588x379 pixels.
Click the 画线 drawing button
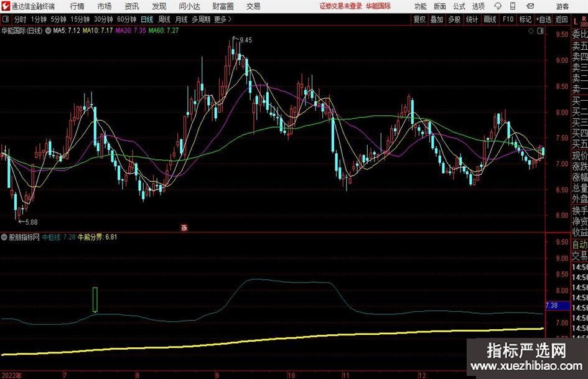tap(490, 19)
